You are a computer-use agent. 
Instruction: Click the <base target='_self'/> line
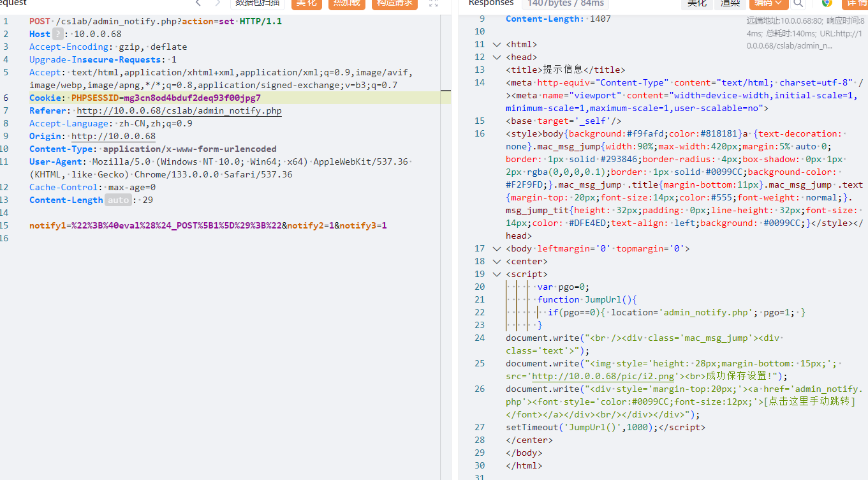coord(563,121)
